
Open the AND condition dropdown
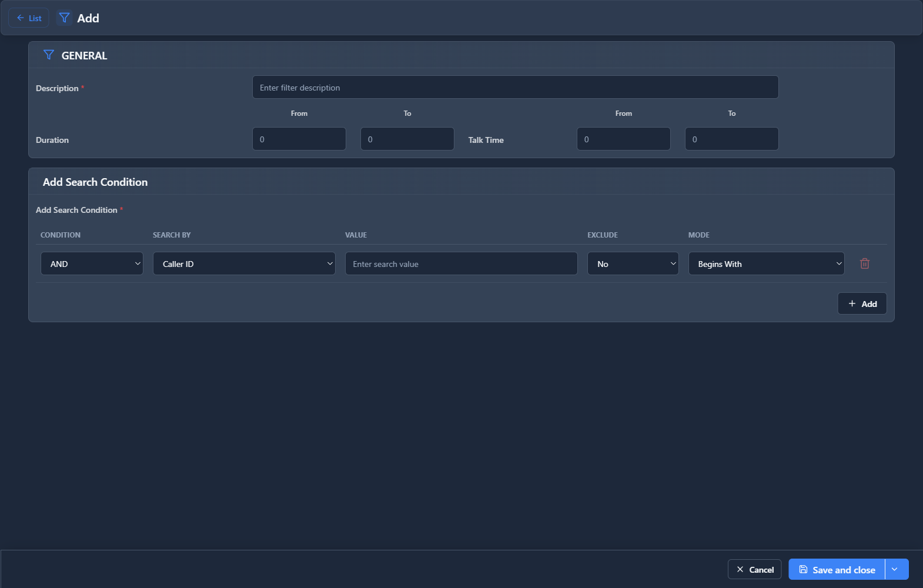pos(92,263)
